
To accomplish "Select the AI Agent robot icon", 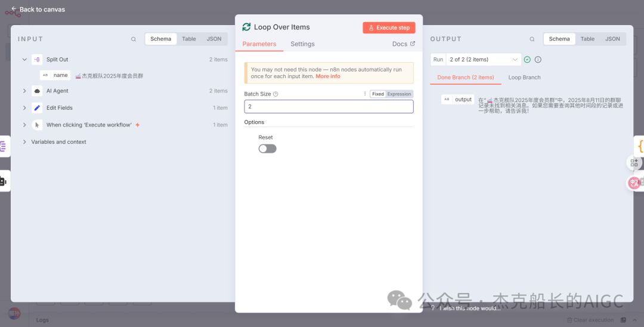I will 37,91.
